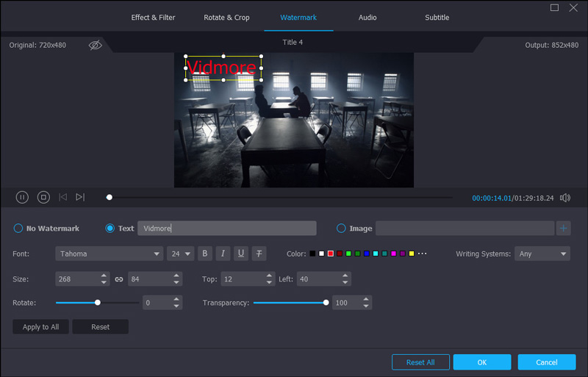This screenshot has height=377, width=588.
Task: Enable strikethrough on watermark text
Action: coord(259,254)
